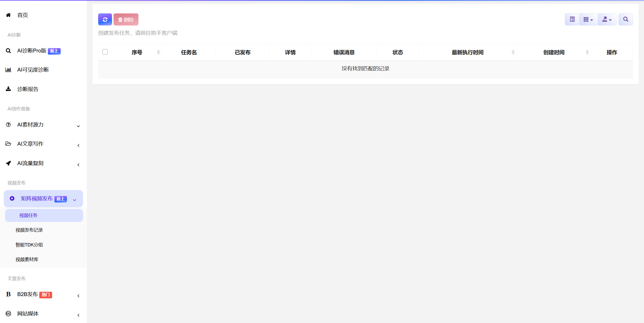Click the rocket icon beside AI流量复刻
Screen dimensions: 644x323
(8, 163)
